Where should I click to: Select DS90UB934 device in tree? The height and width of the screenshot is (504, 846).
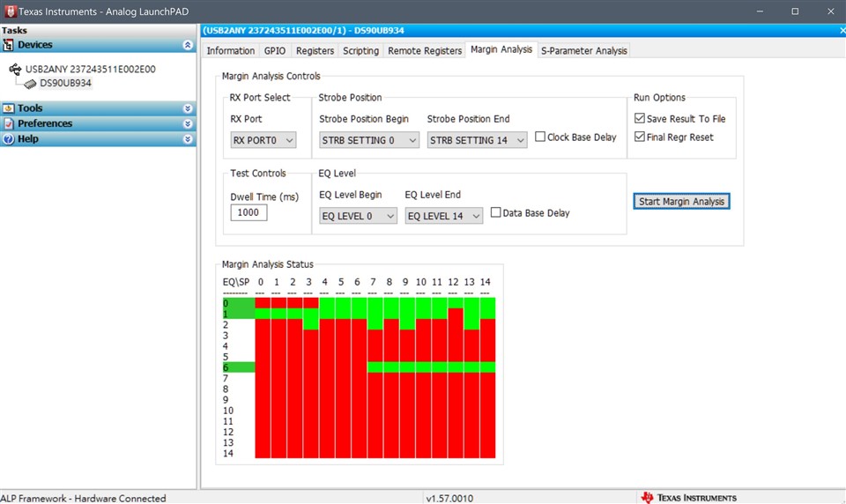pyautogui.click(x=65, y=83)
